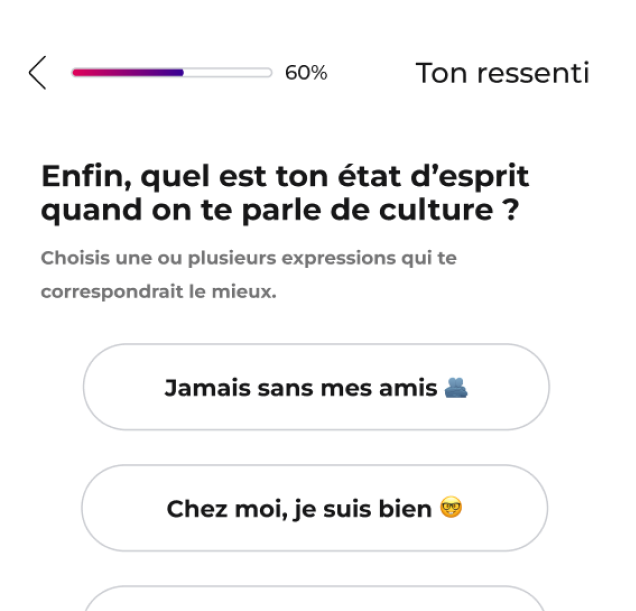
Task: Click the 60% progress label
Action: click(306, 73)
